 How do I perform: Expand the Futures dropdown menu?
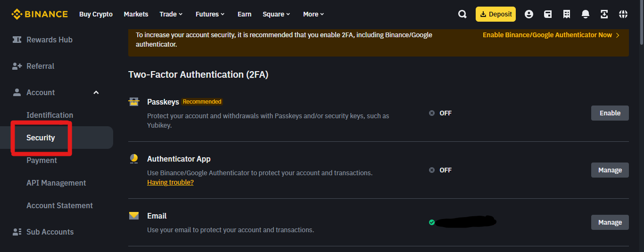click(210, 14)
